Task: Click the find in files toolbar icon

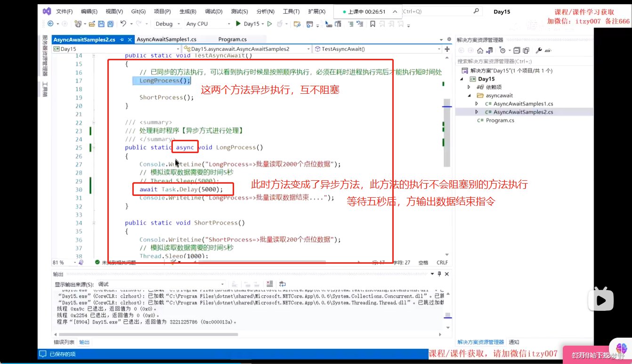Action: tap(297, 24)
